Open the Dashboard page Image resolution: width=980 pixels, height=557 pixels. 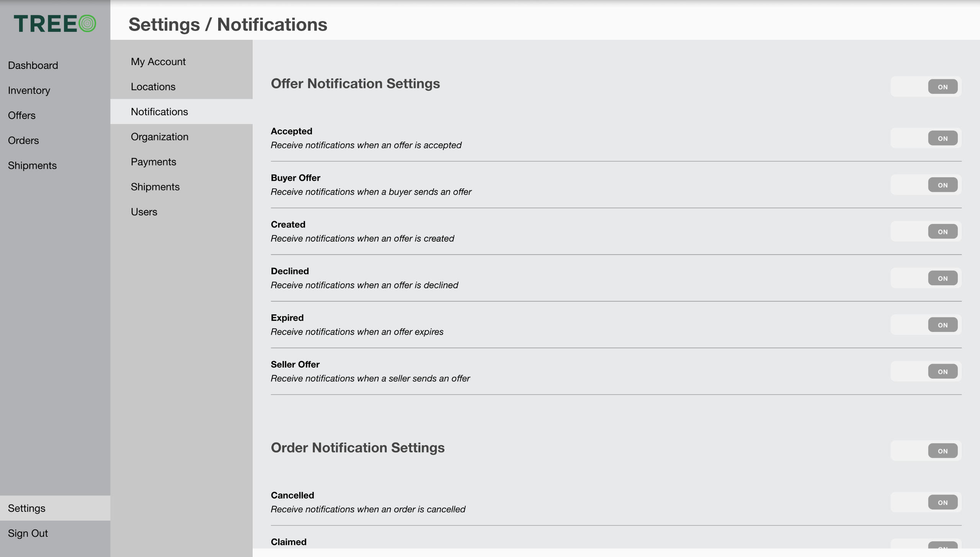[x=33, y=65]
